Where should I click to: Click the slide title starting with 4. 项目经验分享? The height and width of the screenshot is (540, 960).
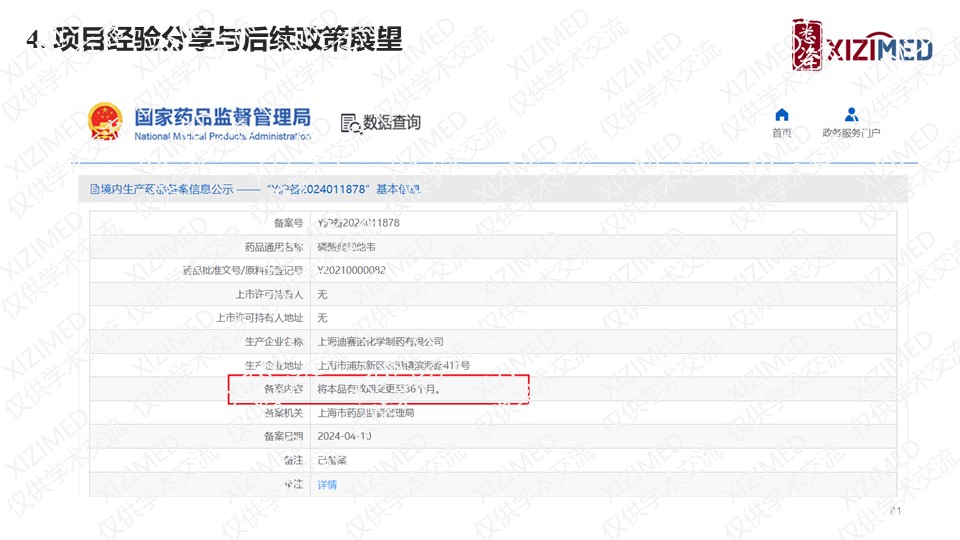click(215, 40)
